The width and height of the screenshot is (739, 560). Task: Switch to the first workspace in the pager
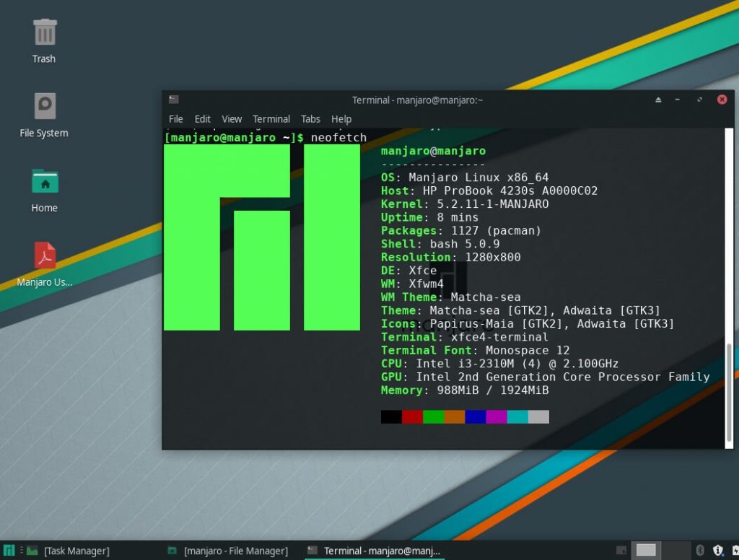point(646,550)
